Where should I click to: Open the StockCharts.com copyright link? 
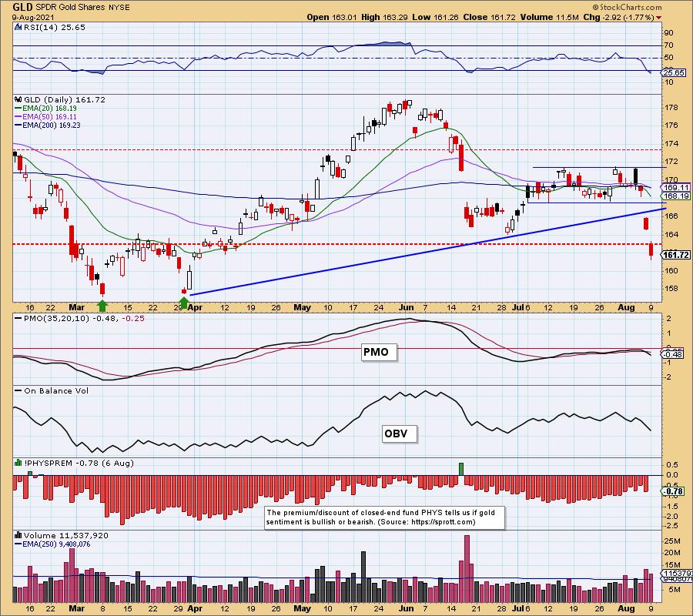(627, 7)
